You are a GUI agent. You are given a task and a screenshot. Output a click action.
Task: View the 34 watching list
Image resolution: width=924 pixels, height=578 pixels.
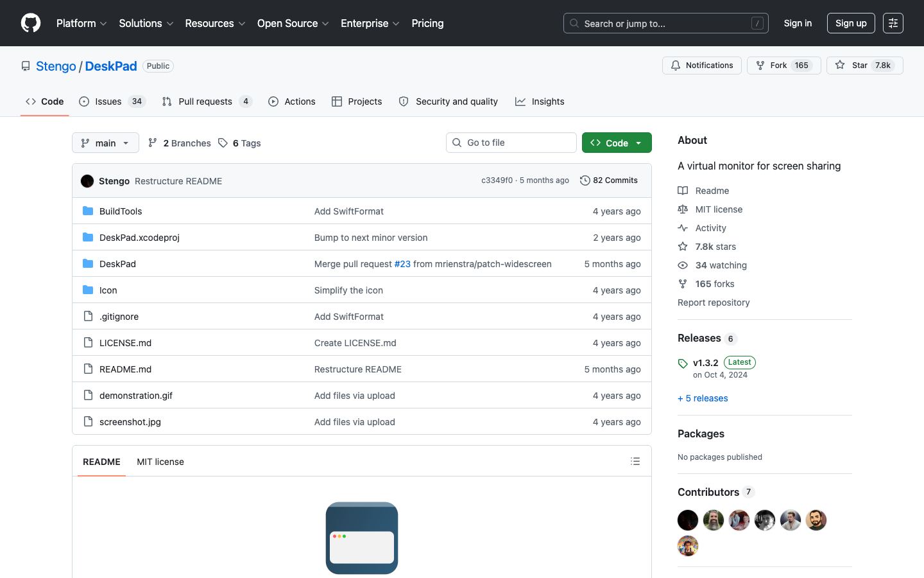coord(712,265)
